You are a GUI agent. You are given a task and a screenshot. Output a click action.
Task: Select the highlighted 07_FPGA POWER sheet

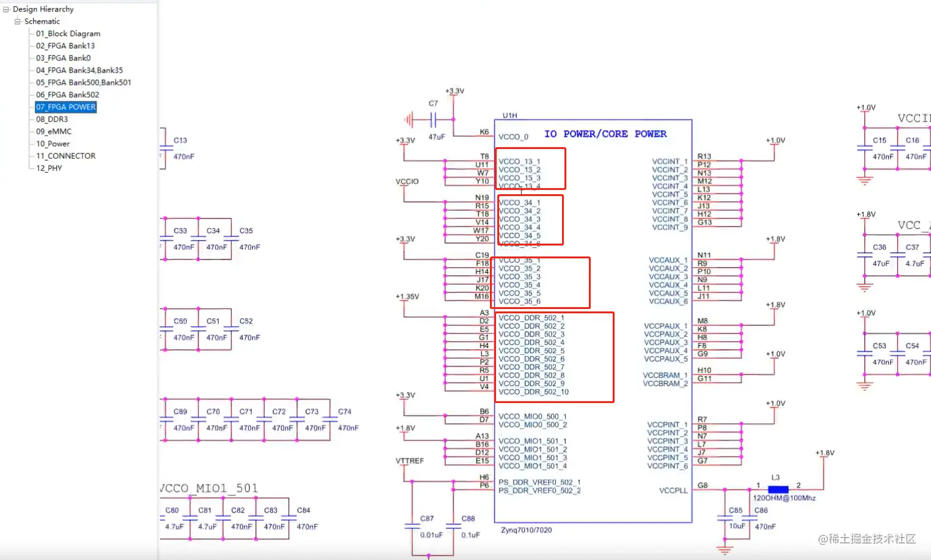(x=66, y=107)
